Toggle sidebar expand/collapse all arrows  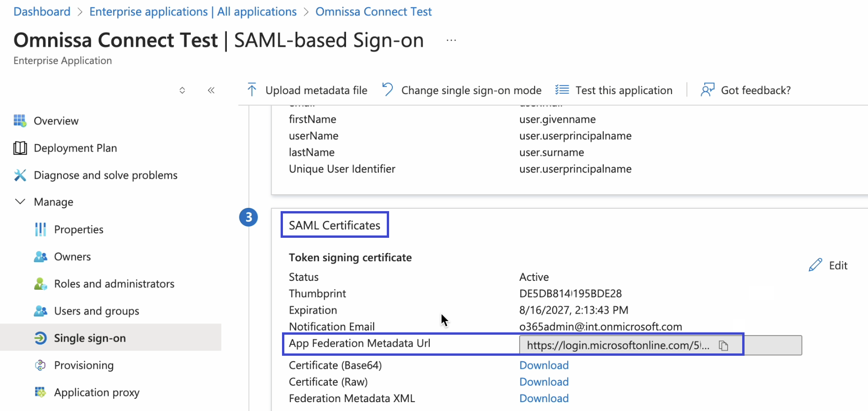click(182, 90)
